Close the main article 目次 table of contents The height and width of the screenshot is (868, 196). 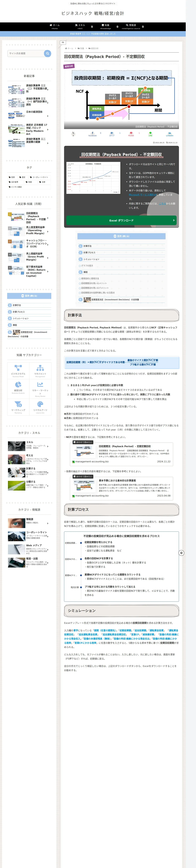[122, 236]
